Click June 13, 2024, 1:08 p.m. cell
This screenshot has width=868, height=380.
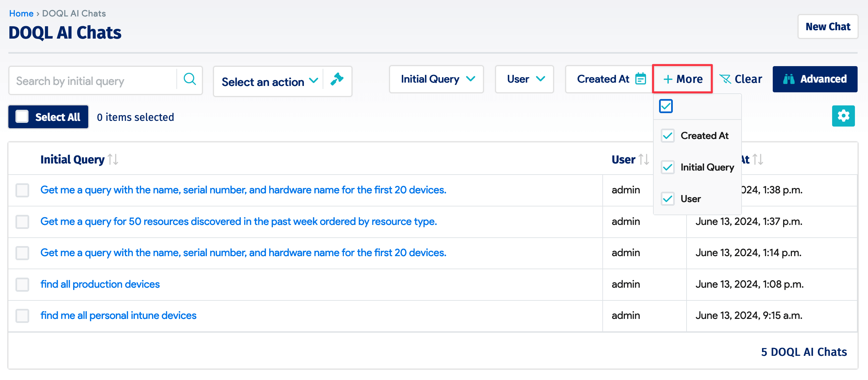coord(749,284)
